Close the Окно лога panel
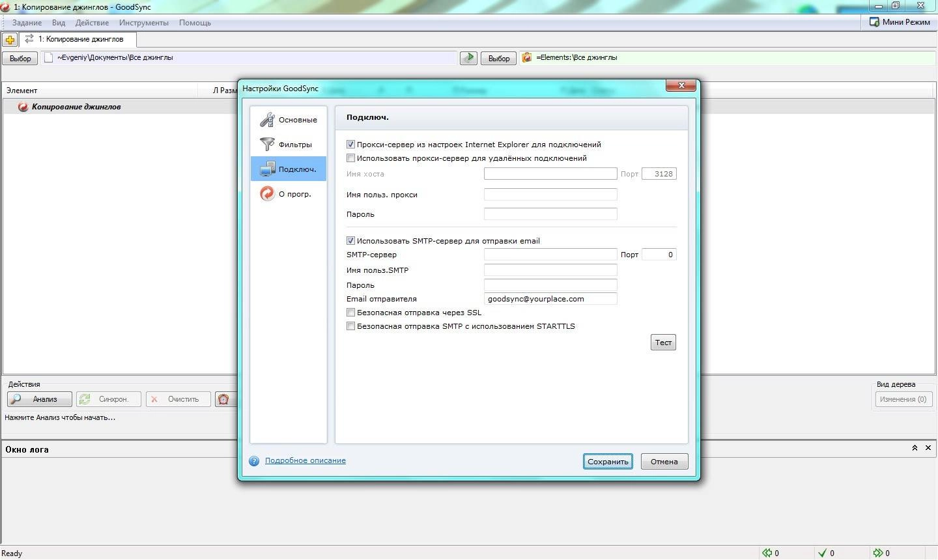This screenshot has height=560, width=938. [x=928, y=448]
